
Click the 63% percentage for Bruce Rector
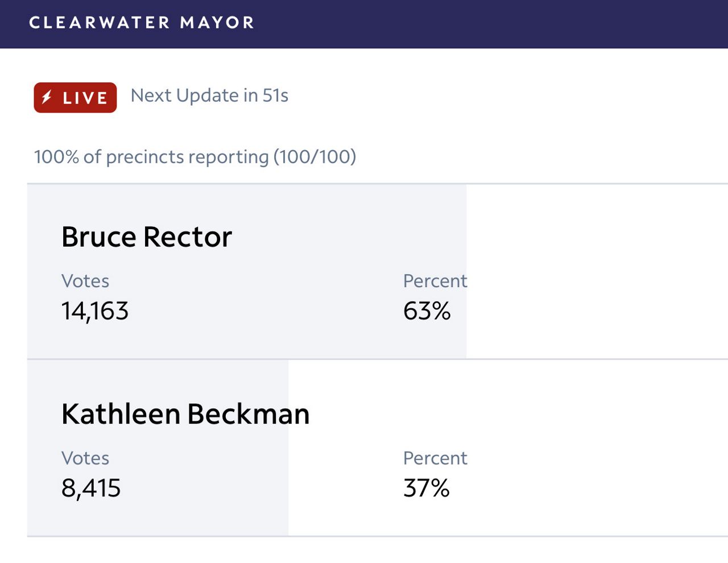click(x=427, y=311)
